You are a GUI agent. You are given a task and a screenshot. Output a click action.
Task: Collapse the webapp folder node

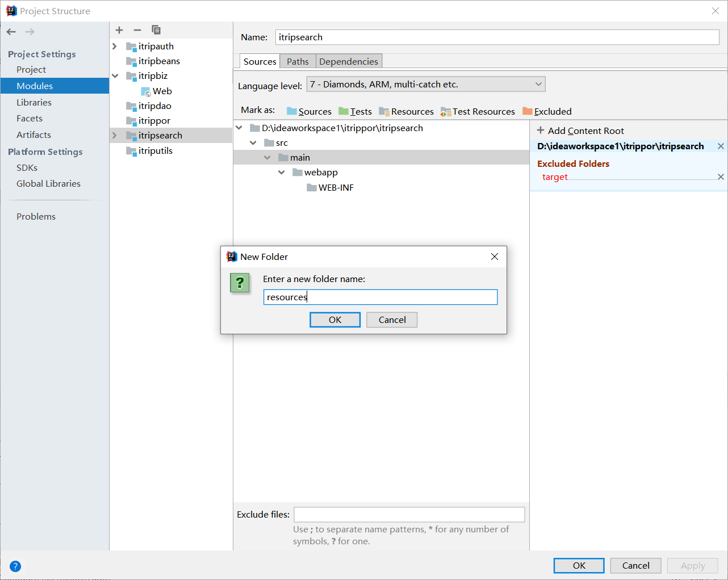(282, 172)
